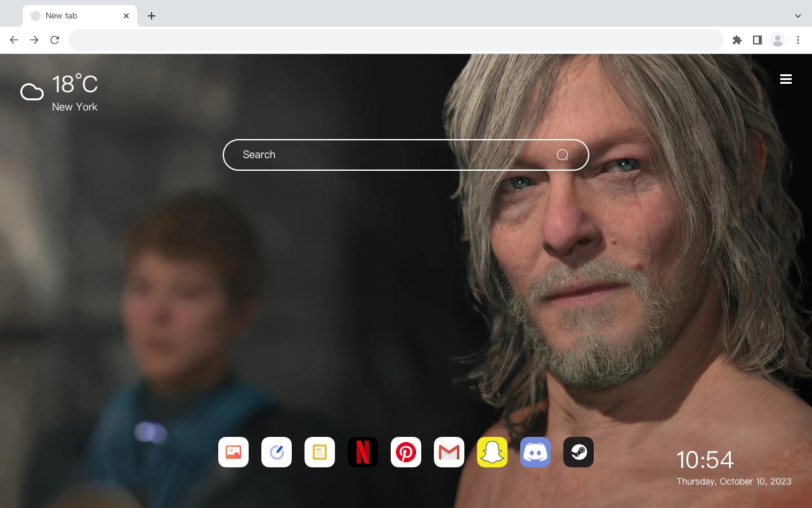Go forward using browser forward arrow

click(x=34, y=40)
